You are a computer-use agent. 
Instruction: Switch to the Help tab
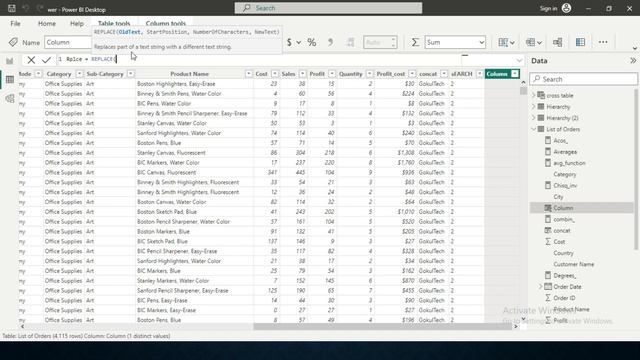click(77, 24)
